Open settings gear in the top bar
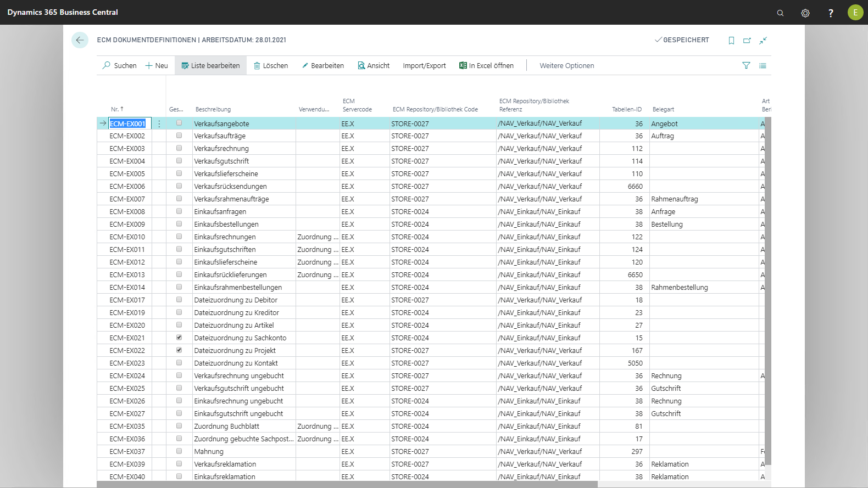Image resolution: width=868 pixels, height=488 pixels. pos(805,13)
